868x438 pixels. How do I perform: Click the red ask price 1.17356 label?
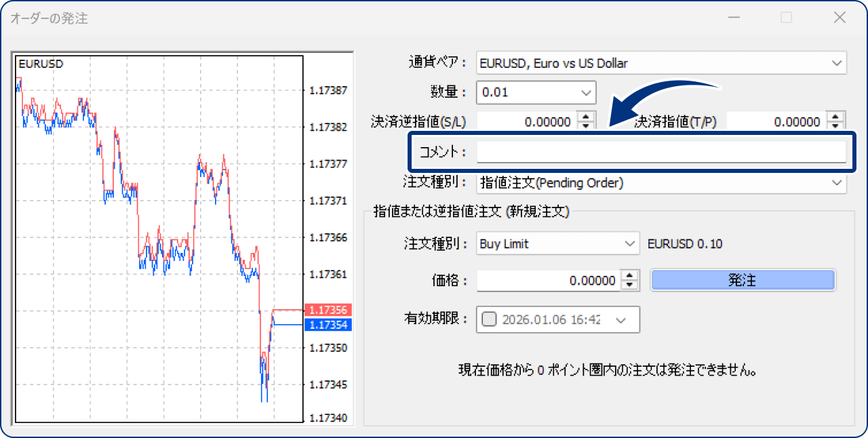point(330,310)
